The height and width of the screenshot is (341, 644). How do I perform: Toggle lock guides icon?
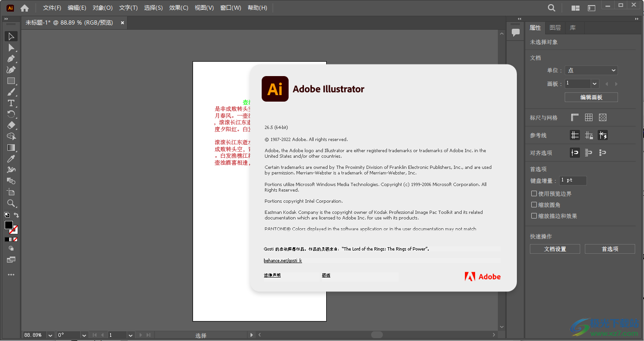pyautogui.click(x=589, y=135)
